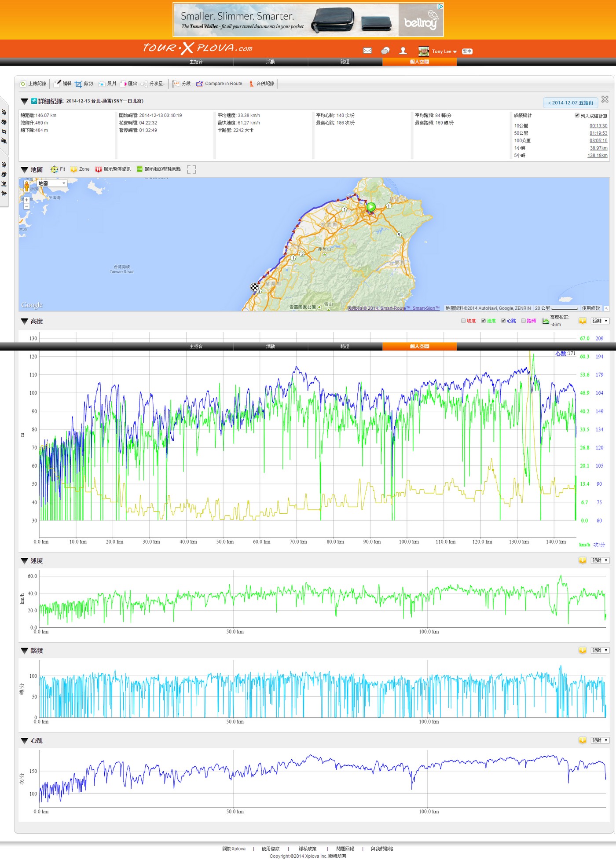Open the 路徑 tab in top navigation
This screenshot has height=860, width=616.
coord(345,62)
